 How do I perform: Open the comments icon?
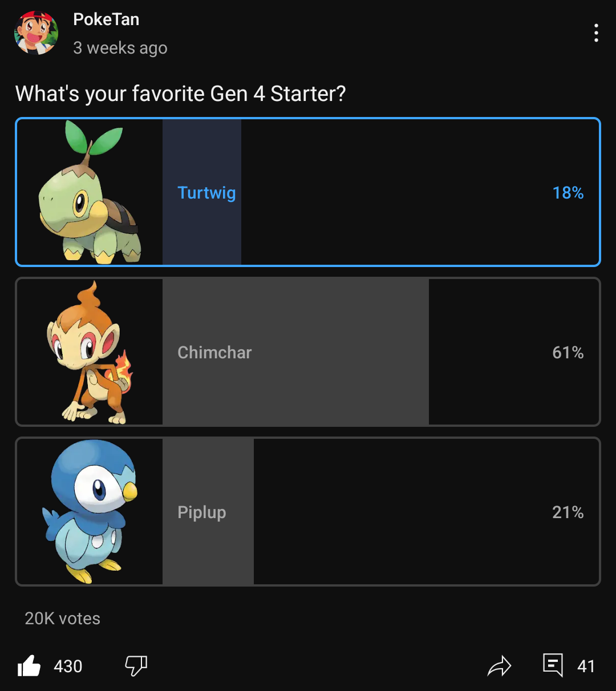(x=553, y=665)
